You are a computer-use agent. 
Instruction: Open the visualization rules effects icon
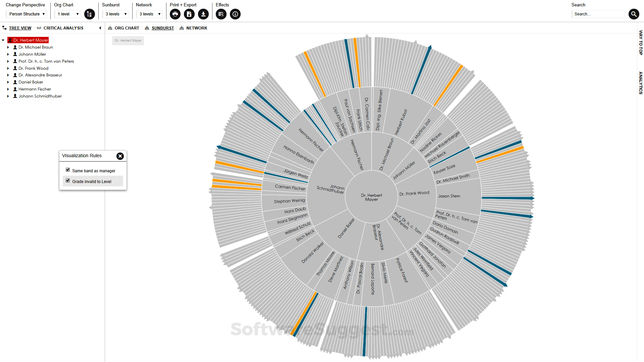[x=221, y=14]
